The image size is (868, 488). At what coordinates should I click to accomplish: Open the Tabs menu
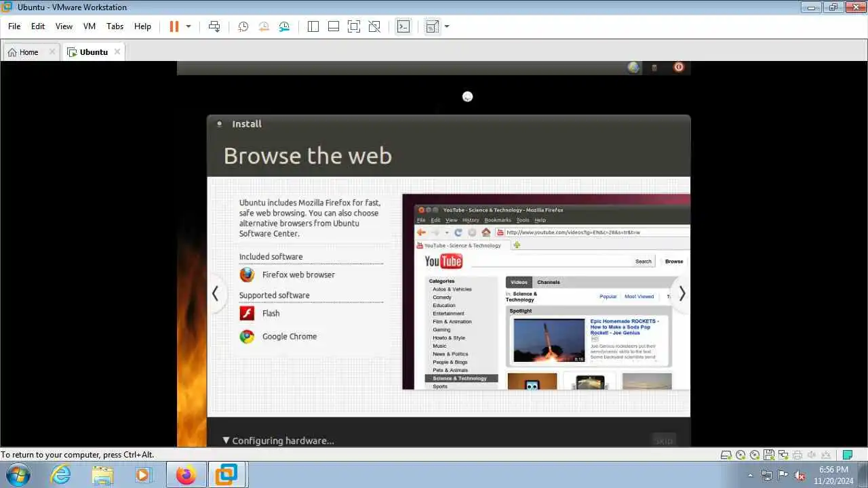tap(115, 26)
